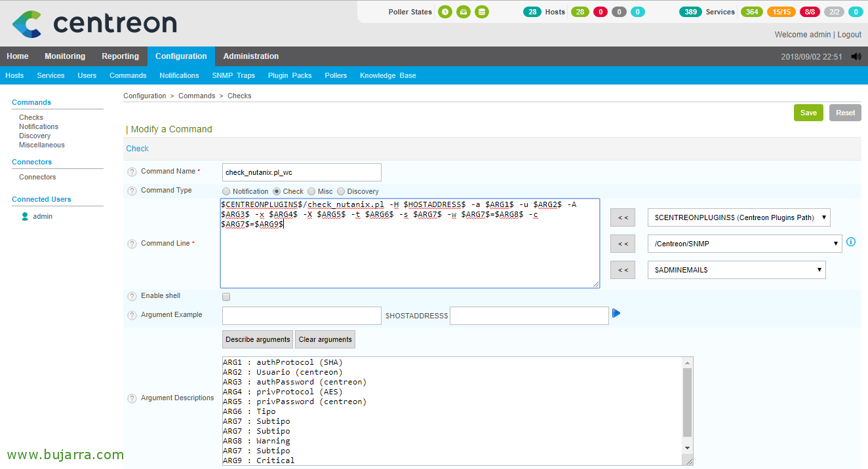Go to Pollers submenu

336,75
